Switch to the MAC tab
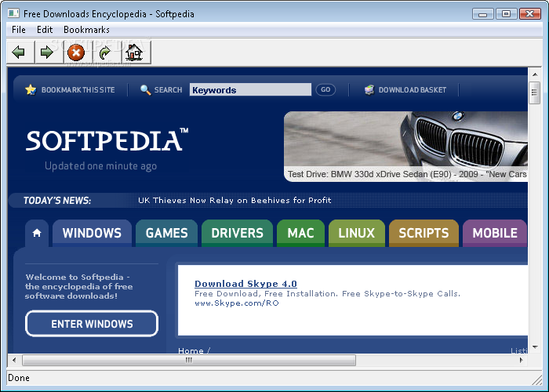The image size is (549, 392). click(300, 233)
